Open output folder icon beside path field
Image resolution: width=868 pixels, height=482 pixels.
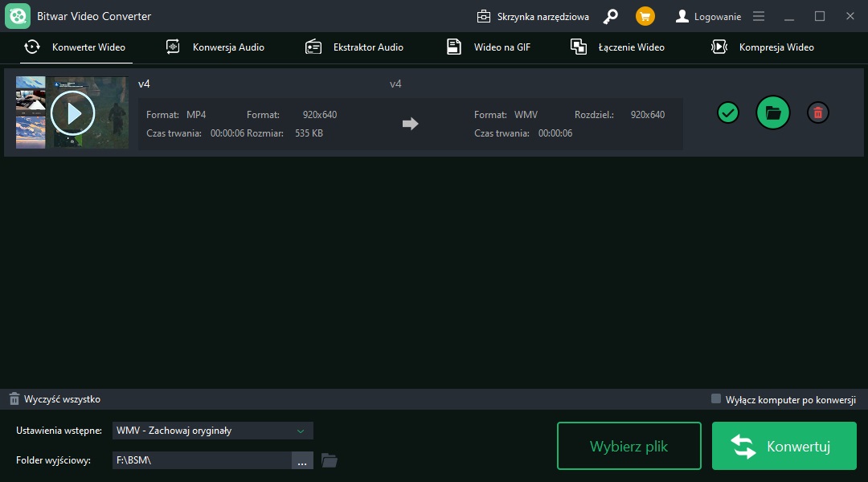(329, 460)
